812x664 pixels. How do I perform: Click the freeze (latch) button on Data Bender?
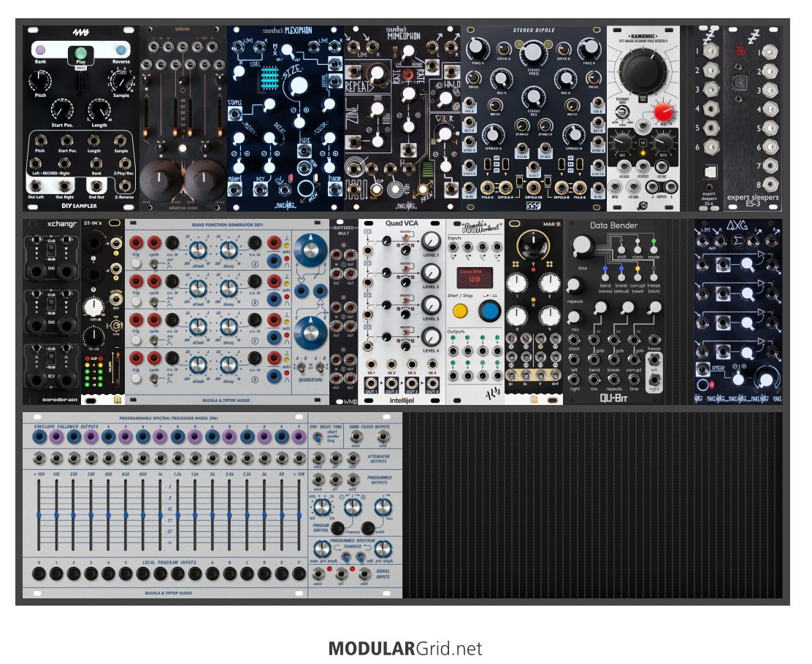654,277
